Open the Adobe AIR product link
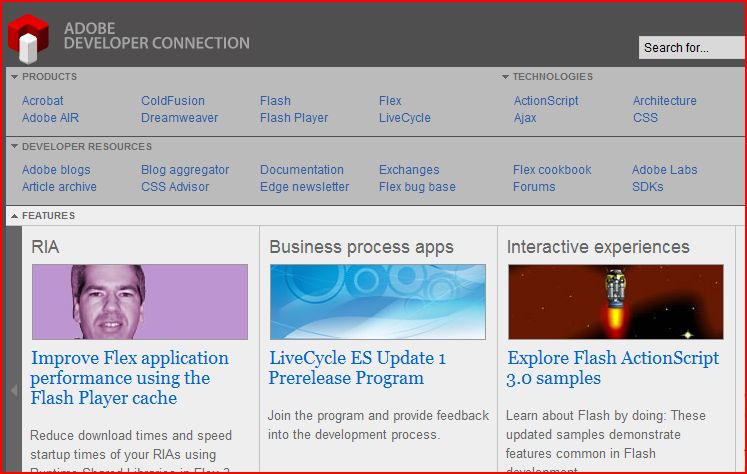 [50, 118]
